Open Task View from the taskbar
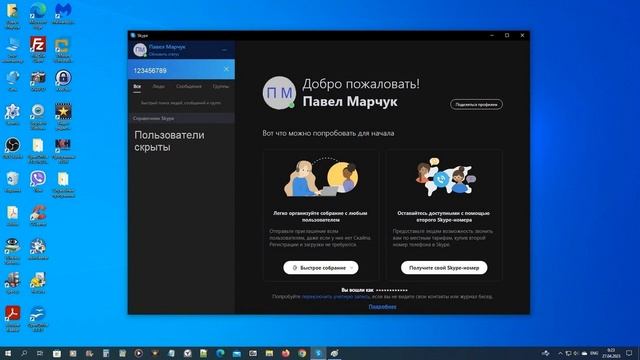The image size is (640, 360). pos(40,353)
